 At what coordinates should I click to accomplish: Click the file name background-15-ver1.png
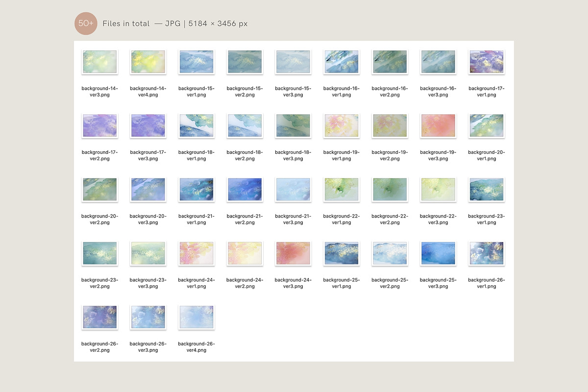coord(196,92)
